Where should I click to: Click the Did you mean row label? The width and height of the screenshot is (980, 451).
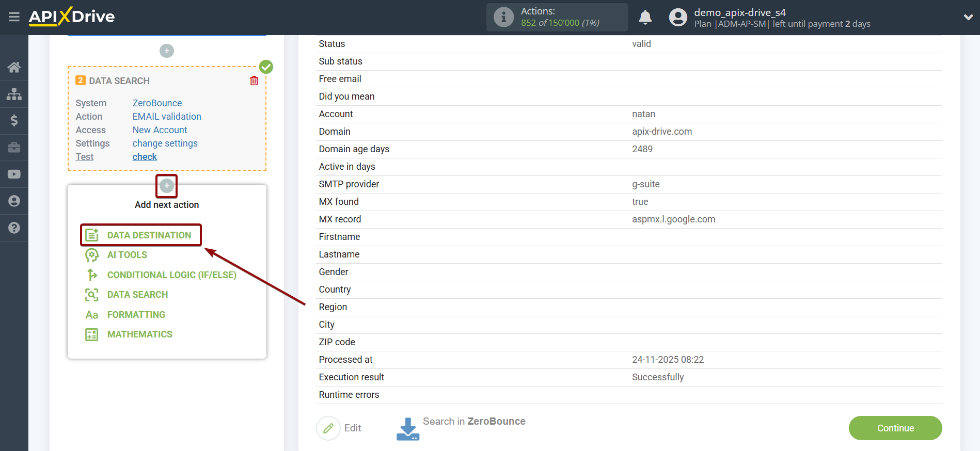(346, 96)
